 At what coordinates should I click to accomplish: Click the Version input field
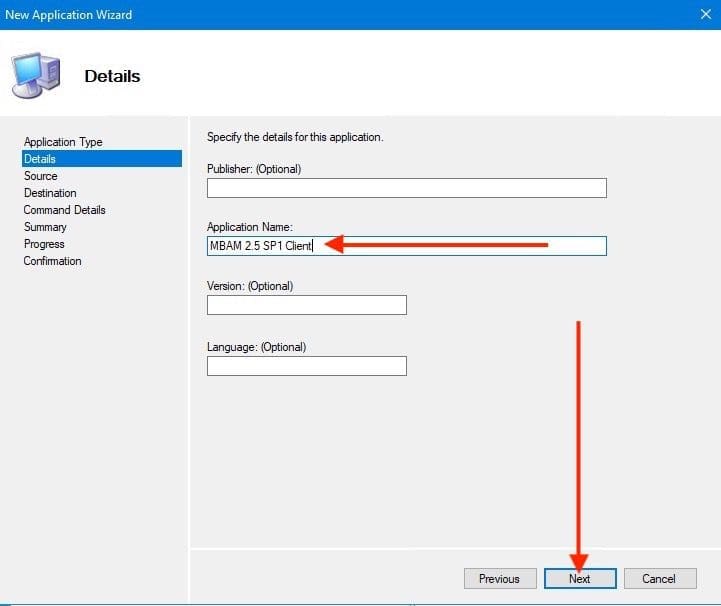click(x=306, y=305)
